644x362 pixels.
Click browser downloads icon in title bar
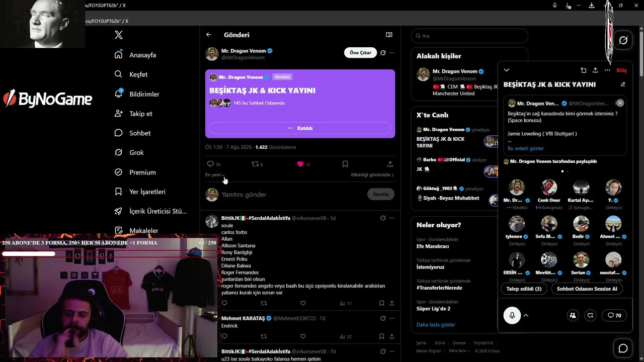[592, 5]
